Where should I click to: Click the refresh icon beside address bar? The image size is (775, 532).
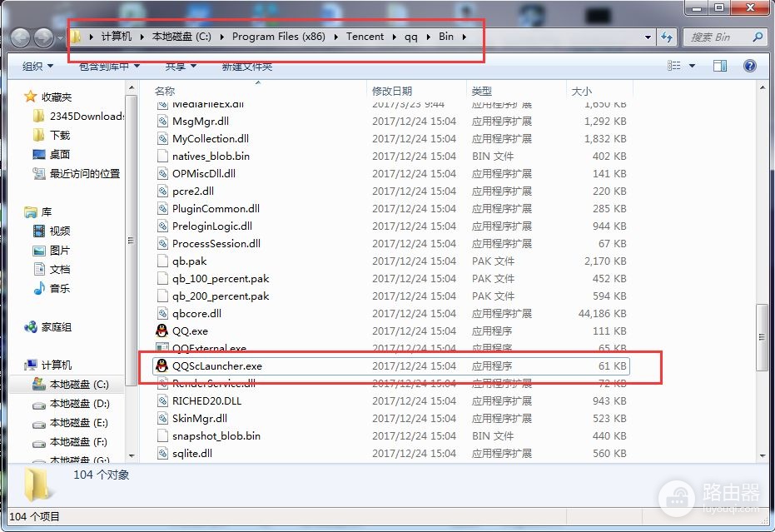pos(667,37)
